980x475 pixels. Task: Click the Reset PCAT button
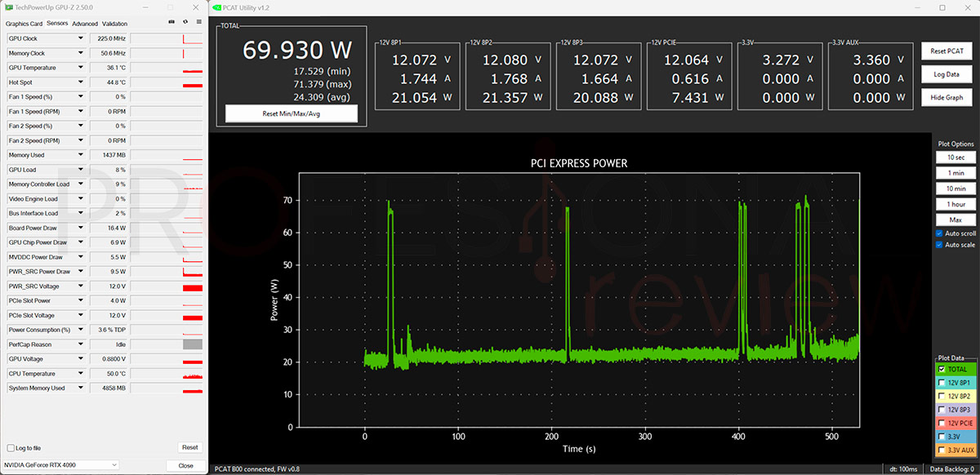pyautogui.click(x=947, y=51)
